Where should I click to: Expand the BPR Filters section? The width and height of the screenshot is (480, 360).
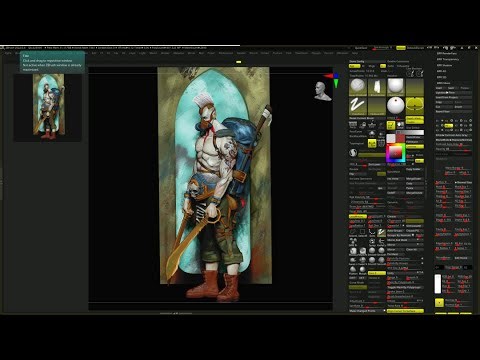tap(443, 83)
